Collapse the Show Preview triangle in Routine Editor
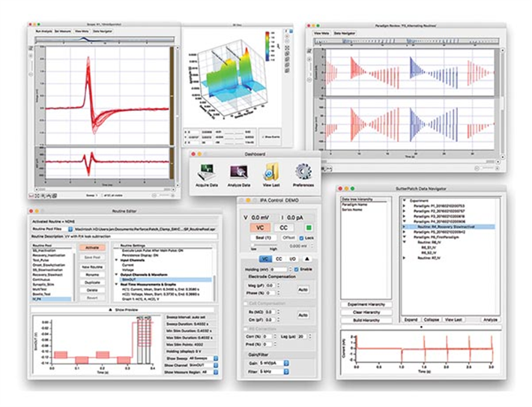Viewport: 532px width, 407px height. [x=110, y=310]
